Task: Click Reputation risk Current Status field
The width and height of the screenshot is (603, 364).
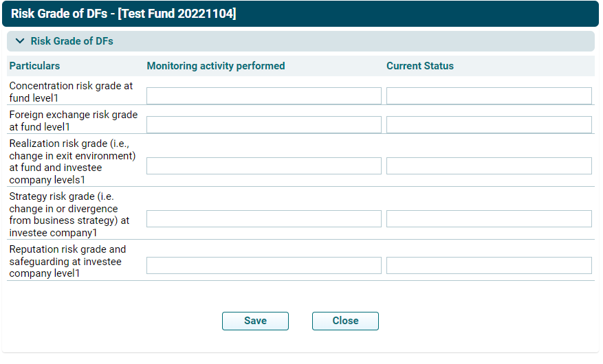Action: click(x=488, y=266)
